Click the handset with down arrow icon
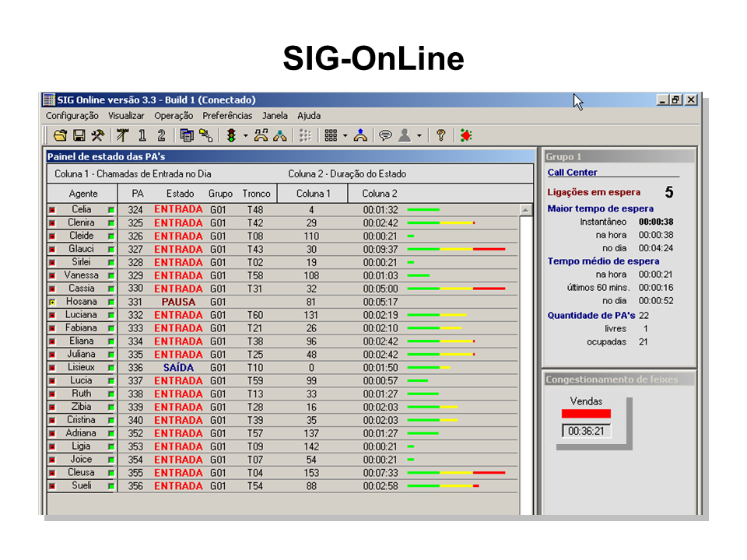 tap(279, 135)
